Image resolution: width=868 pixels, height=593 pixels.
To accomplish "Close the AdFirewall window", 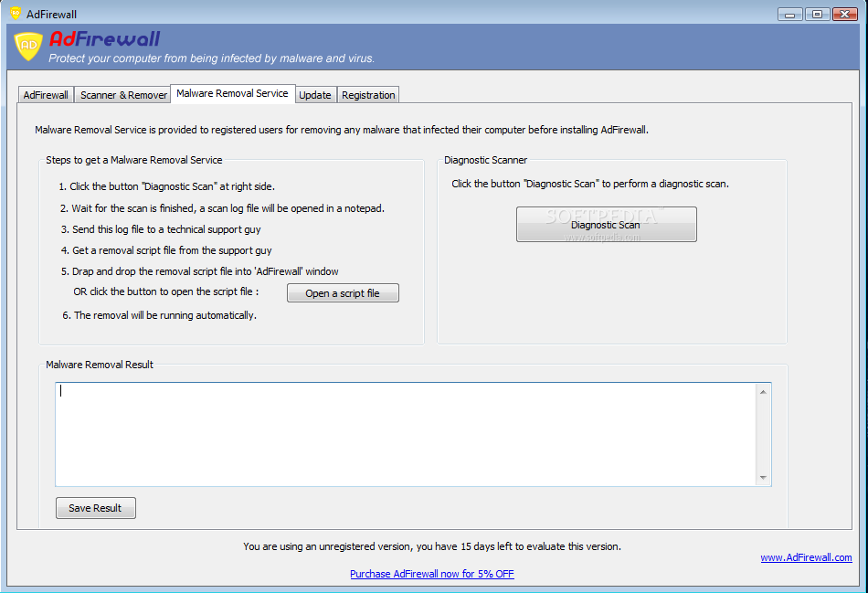I will click(845, 15).
